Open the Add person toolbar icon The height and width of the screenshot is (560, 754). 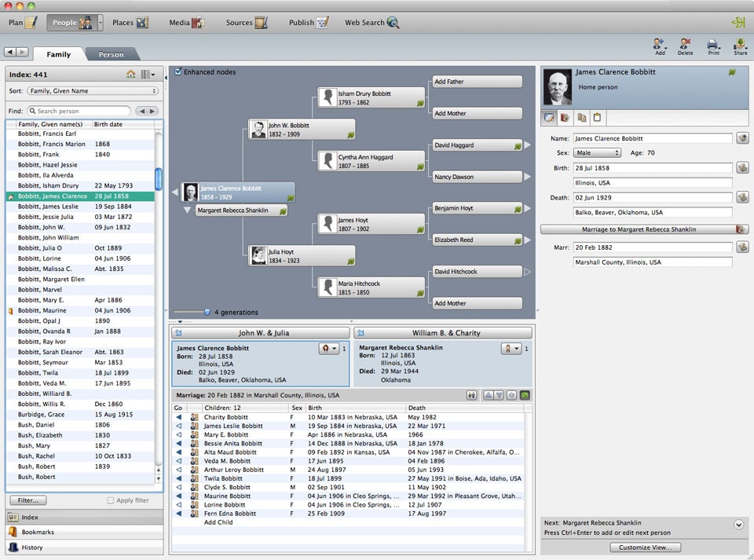tap(660, 46)
